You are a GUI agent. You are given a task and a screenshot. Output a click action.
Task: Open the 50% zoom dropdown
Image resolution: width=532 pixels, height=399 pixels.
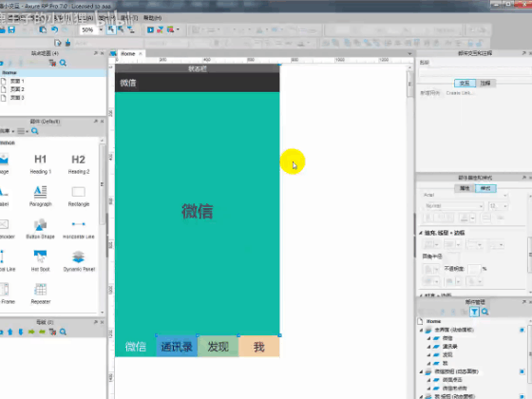(x=101, y=29)
